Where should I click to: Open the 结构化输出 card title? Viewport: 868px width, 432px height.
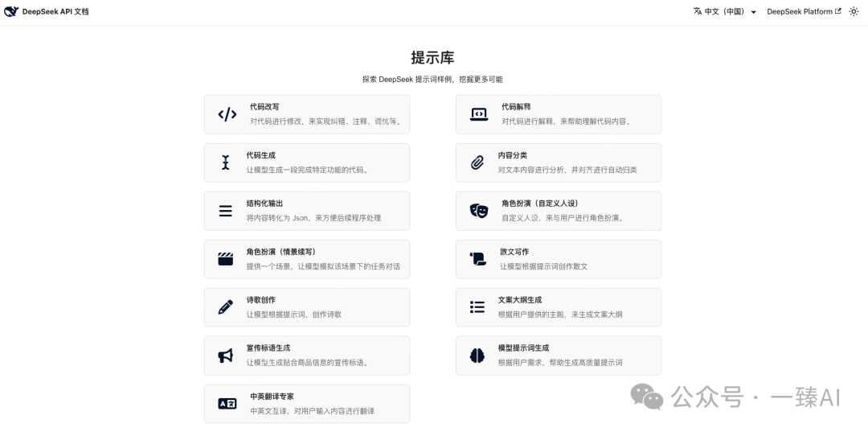(264, 204)
